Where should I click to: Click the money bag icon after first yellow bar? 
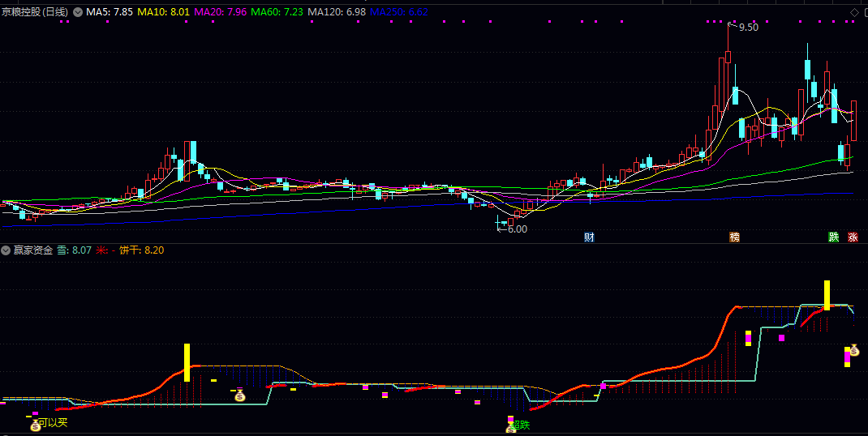pos(239,395)
